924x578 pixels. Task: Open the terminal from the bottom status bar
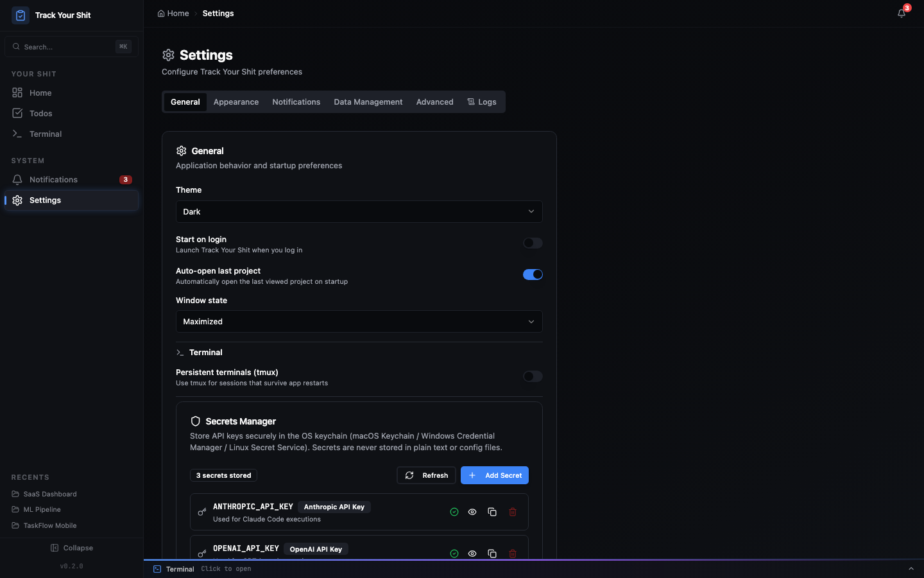point(180,569)
